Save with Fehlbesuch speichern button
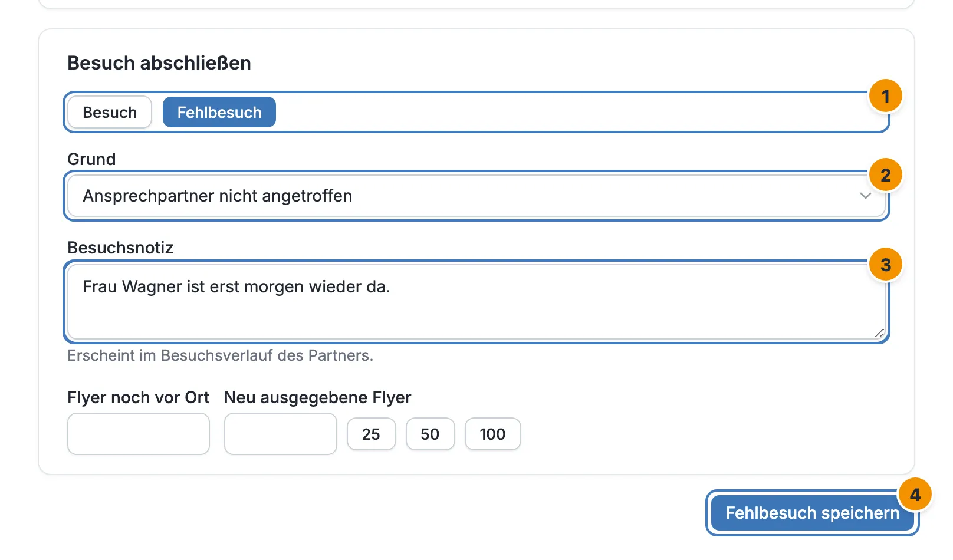 (x=812, y=513)
